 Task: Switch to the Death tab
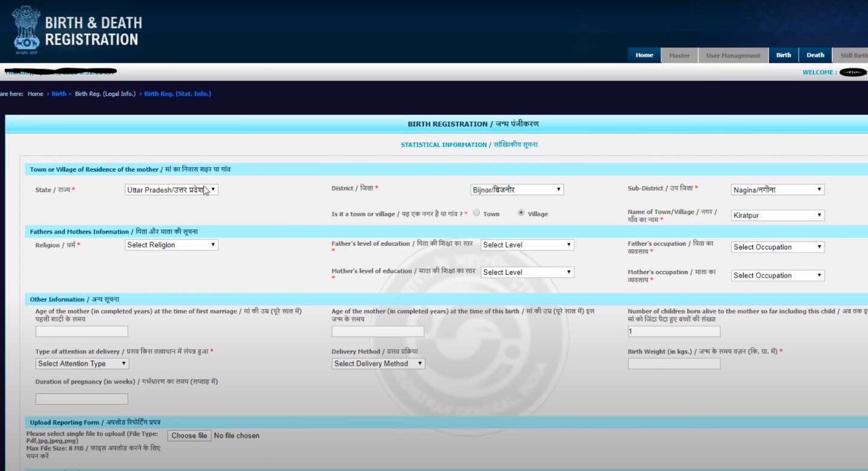(815, 54)
